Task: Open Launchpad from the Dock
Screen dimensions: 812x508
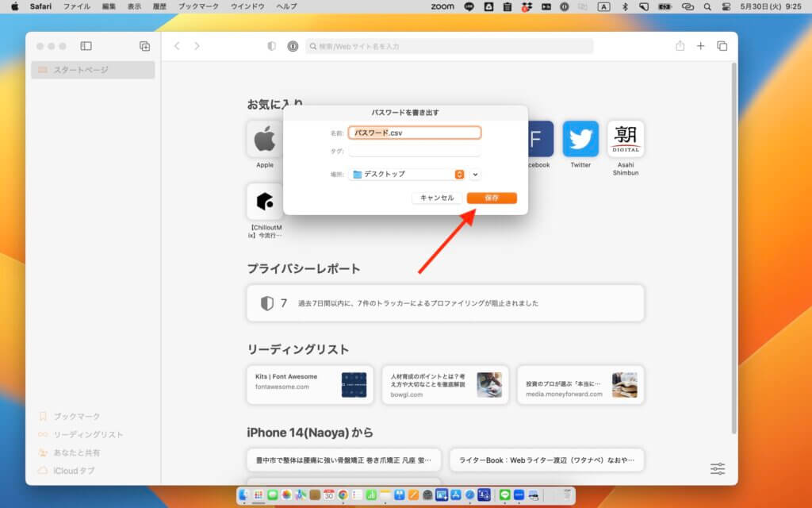Action: 259,495
